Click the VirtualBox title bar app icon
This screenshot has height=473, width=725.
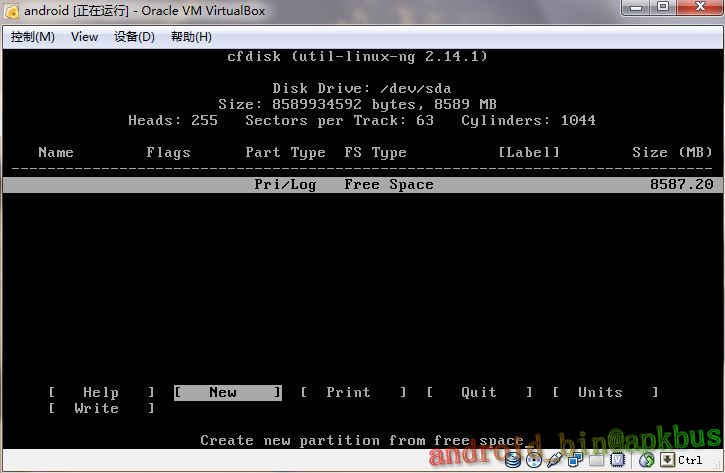[x=12, y=11]
